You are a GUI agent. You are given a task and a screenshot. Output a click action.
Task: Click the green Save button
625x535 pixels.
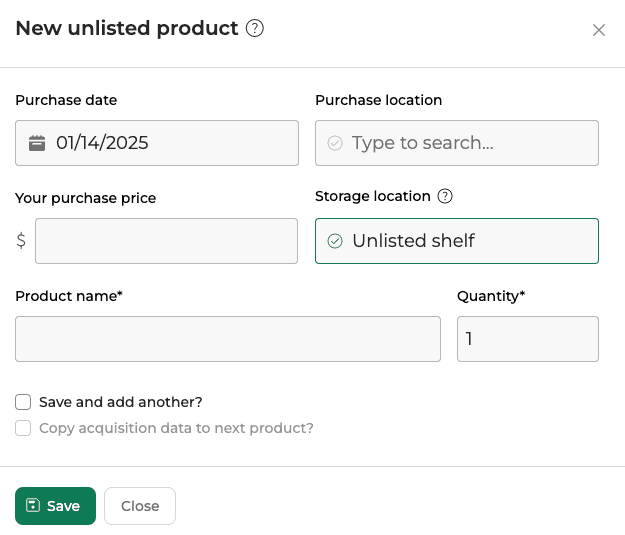tap(55, 506)
